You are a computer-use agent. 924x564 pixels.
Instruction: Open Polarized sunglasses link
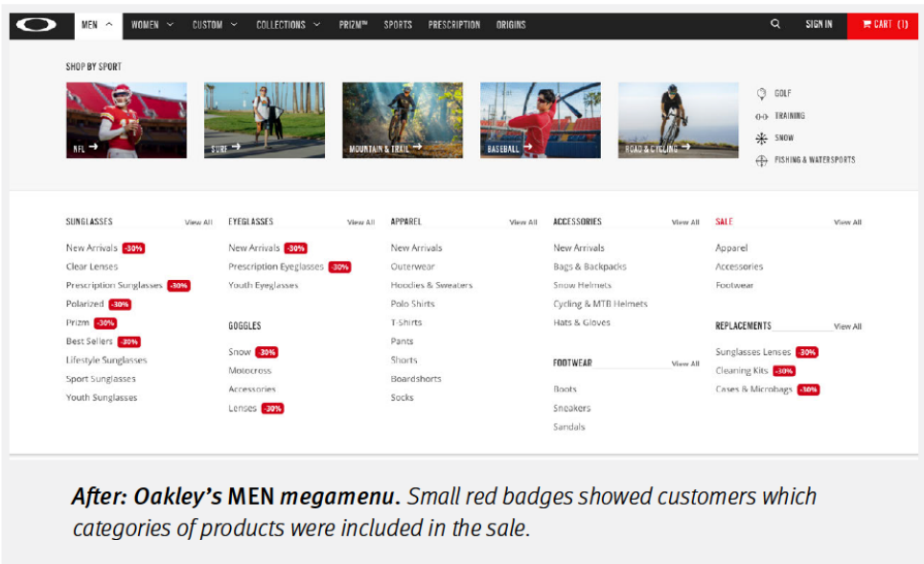click(84, 304)
